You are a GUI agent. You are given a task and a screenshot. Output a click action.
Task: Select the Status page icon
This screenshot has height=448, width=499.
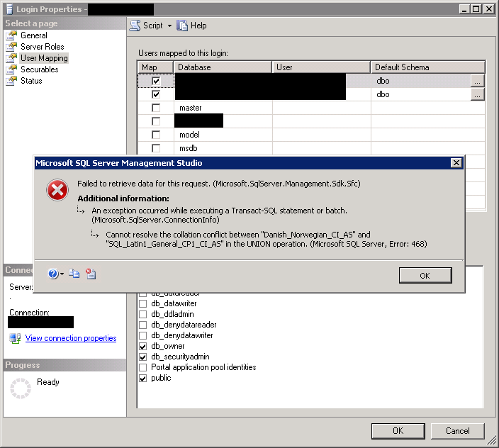pos(11,81)
